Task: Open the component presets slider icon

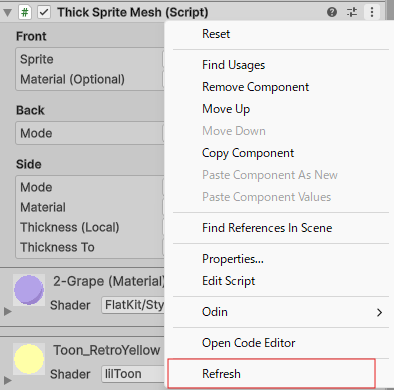Action: pyautogui.click(x=352, y=12)
